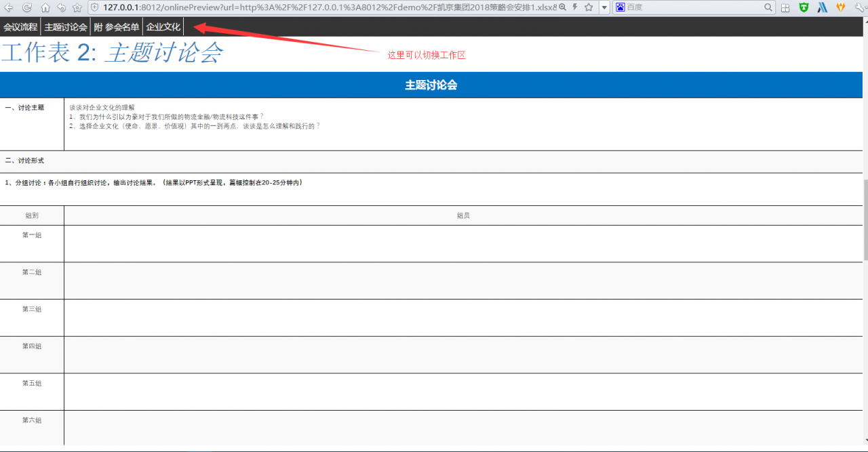Click the page refresh icon

pos(26,7)
